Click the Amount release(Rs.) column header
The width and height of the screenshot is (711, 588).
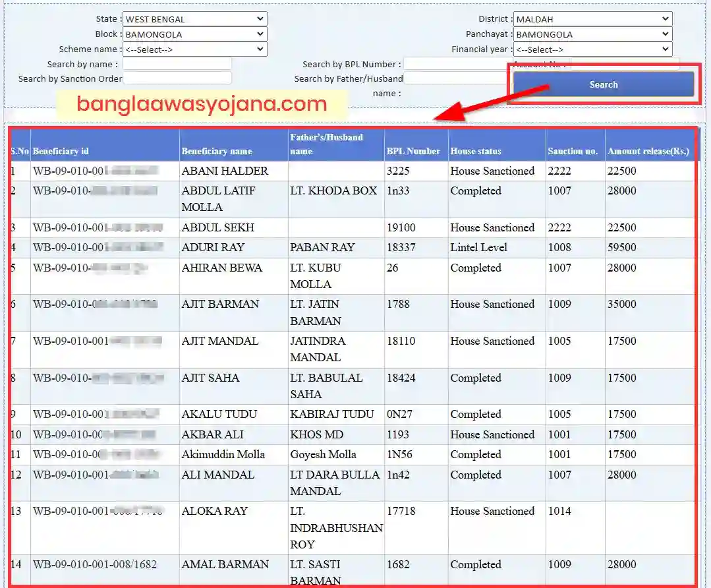coord(648,151)
